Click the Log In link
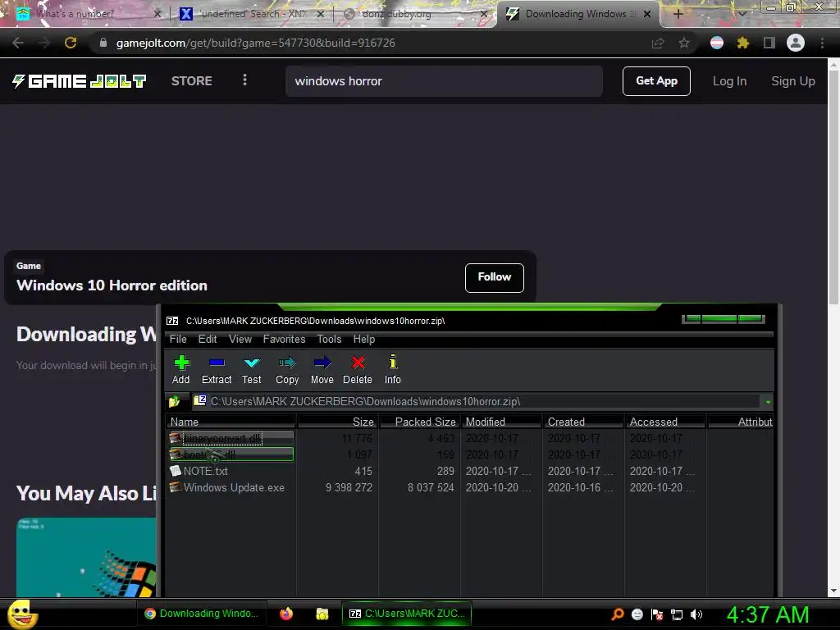 (x=729, y=81)
